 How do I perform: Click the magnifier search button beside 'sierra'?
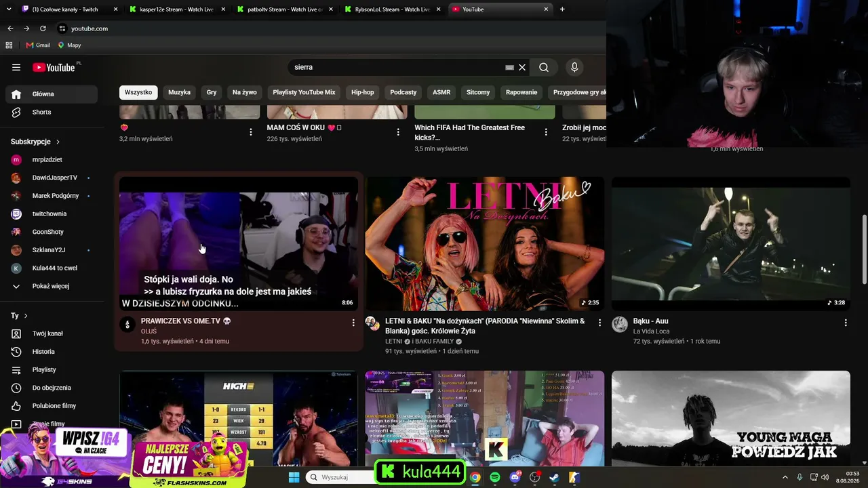pos(544,67)
